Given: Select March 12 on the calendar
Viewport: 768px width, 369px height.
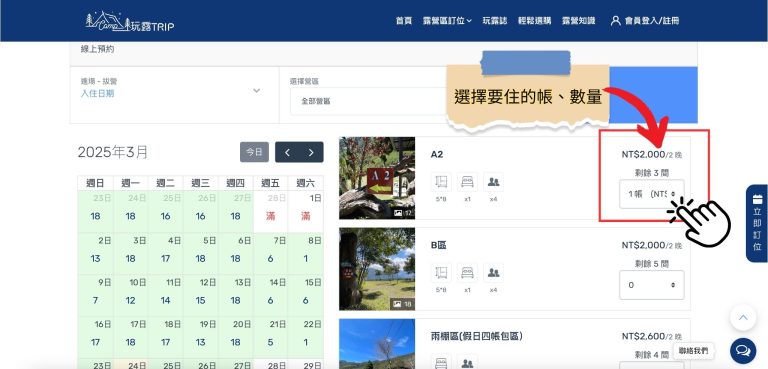Looking at the screenshot, I should tap(201, 295).
